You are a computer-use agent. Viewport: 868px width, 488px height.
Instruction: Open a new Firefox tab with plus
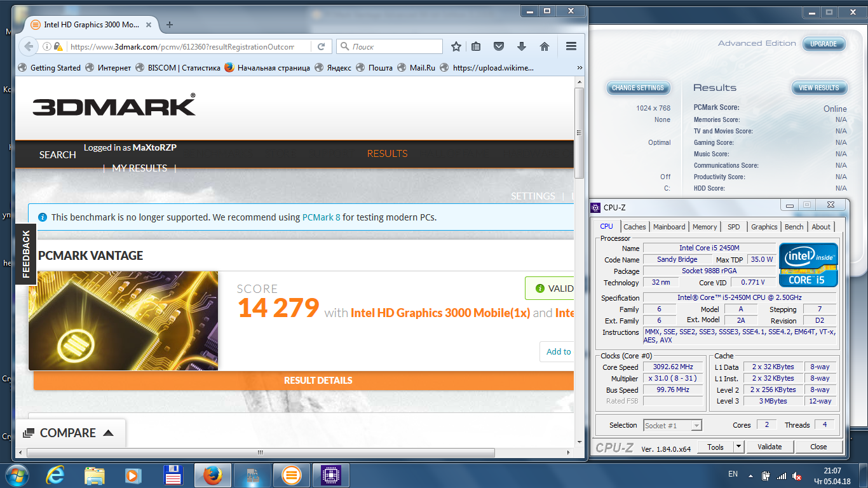(x=169, y=25)
